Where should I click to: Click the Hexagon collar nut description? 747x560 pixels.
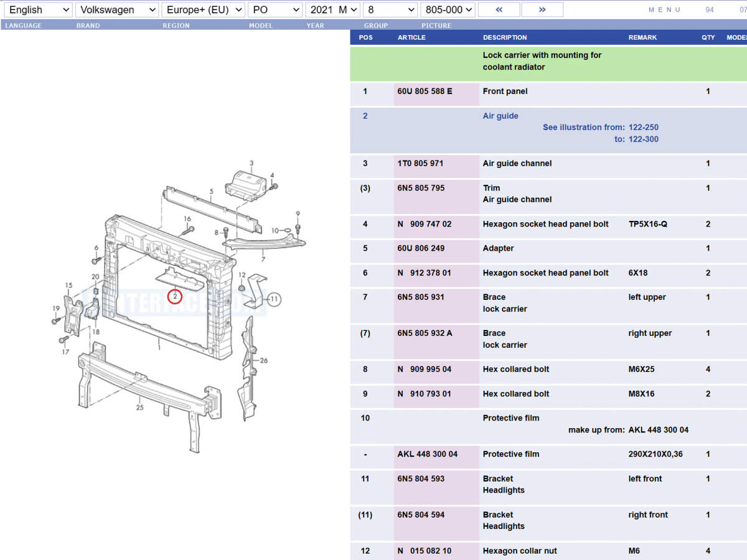(x=520, y=551)
